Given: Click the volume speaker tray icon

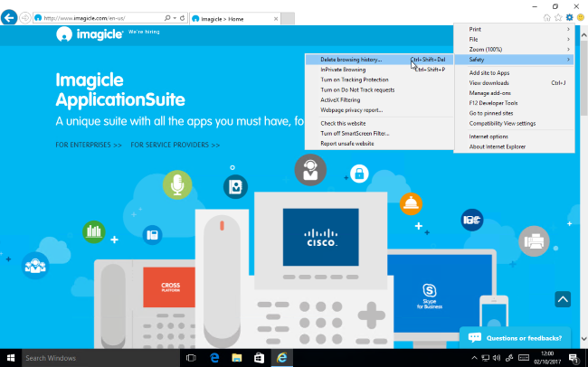Looking at the screenshot, I should [x=497, y=358].
